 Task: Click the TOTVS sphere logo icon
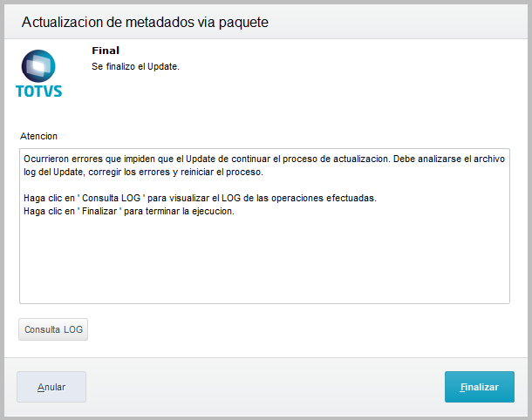[38, 65]
